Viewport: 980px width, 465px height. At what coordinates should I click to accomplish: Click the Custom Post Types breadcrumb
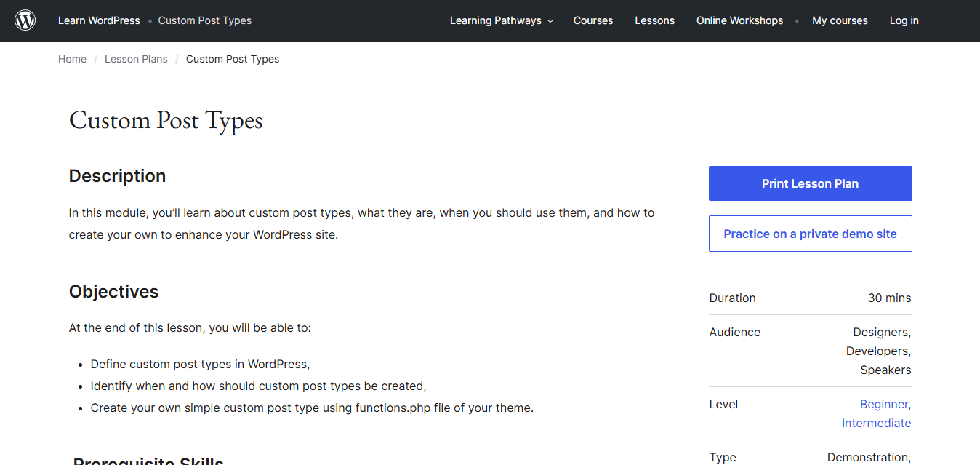(233, 59)
